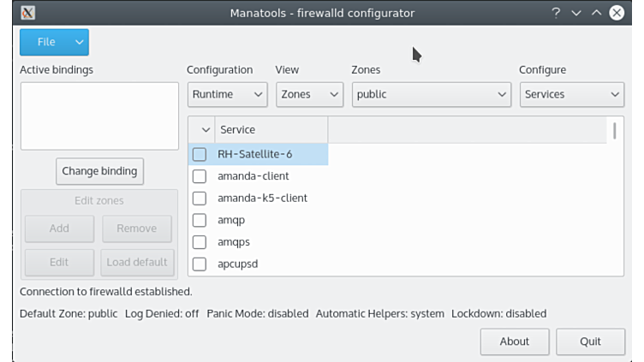The height and width of the screenshot is (362, 644).
Task: Click the sort arrow in service table header
Action: click(206, 130)
